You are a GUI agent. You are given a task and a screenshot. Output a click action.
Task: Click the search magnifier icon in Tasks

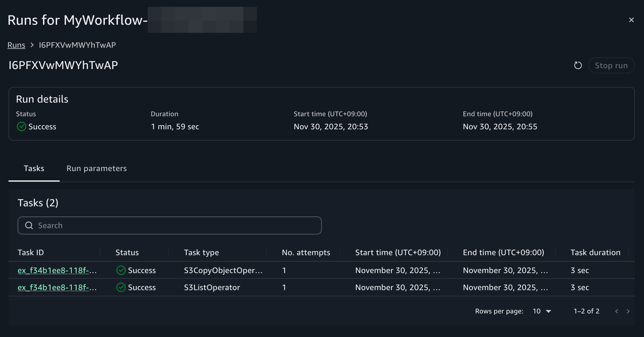coord(29,225)
